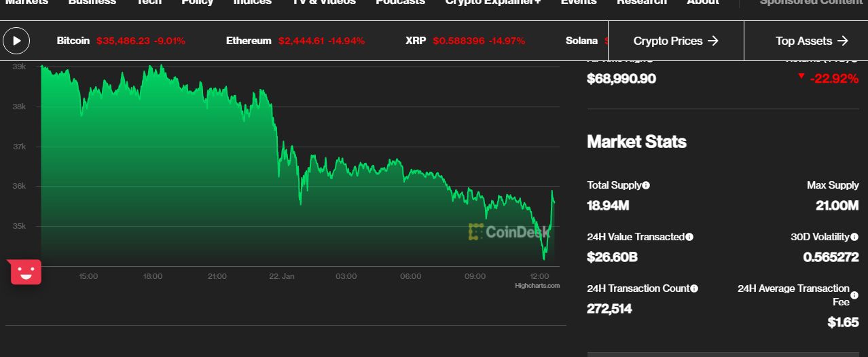868x357 pixels.
Task: Click the Highcharts.com credit link
Action: pos(537,286)
